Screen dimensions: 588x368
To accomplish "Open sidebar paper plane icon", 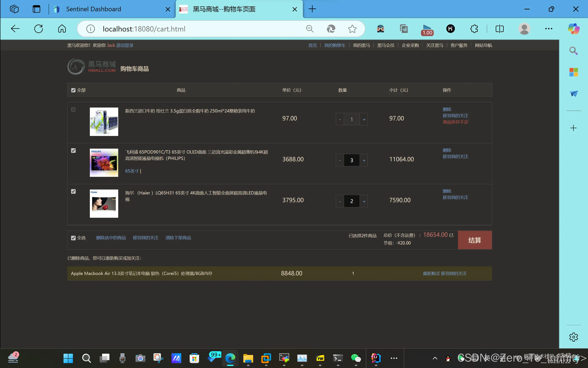I will (574, 93).
